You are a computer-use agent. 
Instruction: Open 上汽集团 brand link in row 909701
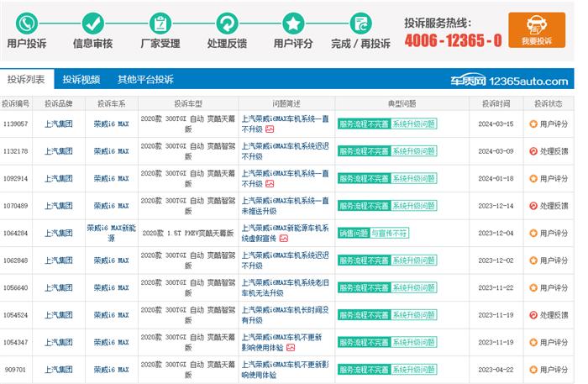tap(59, 370)
